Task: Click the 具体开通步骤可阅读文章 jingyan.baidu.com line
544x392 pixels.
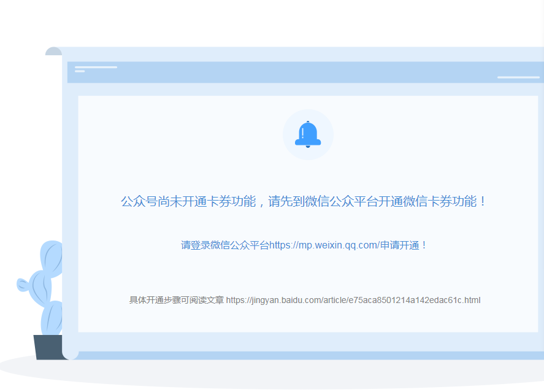Action: 305,300
